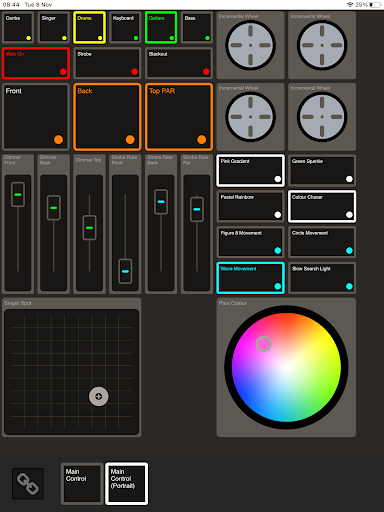Image resolution: width=384 pixels, height=512 pixels.
Task: Click the Dimmer Front fader handle
Action: coord(18,194)
